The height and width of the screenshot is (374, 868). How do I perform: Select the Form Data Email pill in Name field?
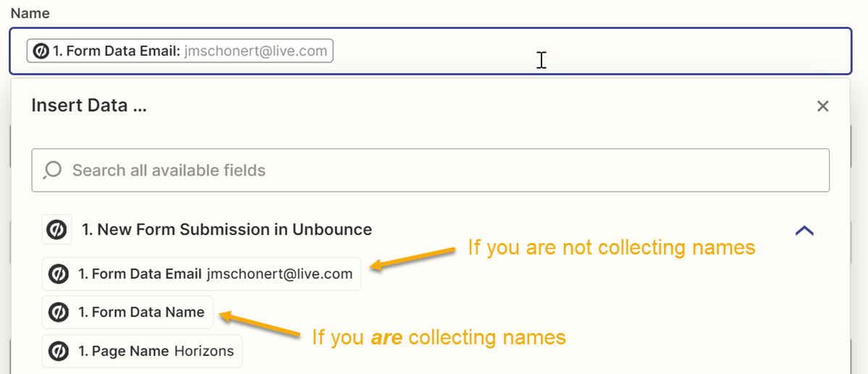pyautogui.click(x=116, y=51)
